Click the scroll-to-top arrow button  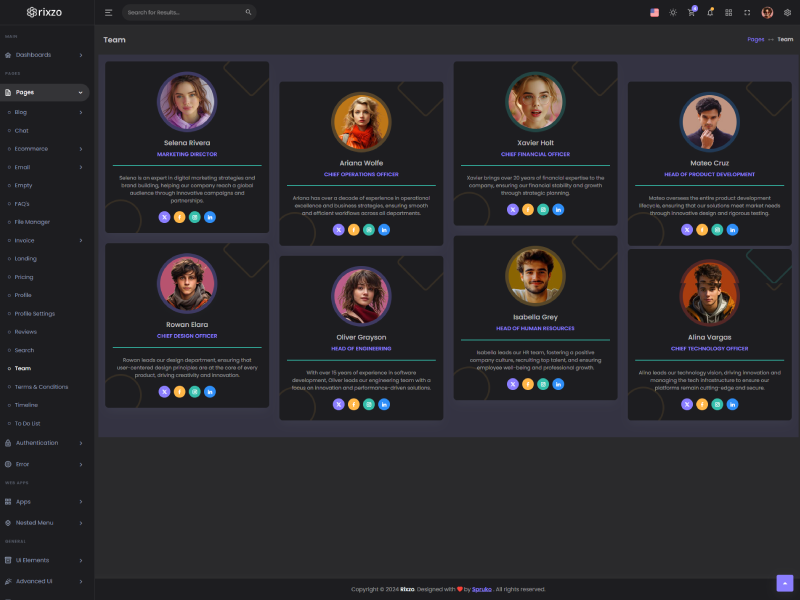coord(785,583)
